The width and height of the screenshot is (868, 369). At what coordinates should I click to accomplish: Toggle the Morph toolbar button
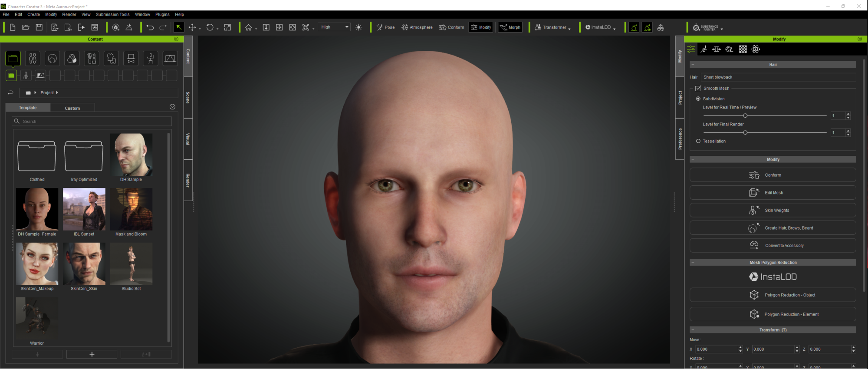[x=510, y=27]
